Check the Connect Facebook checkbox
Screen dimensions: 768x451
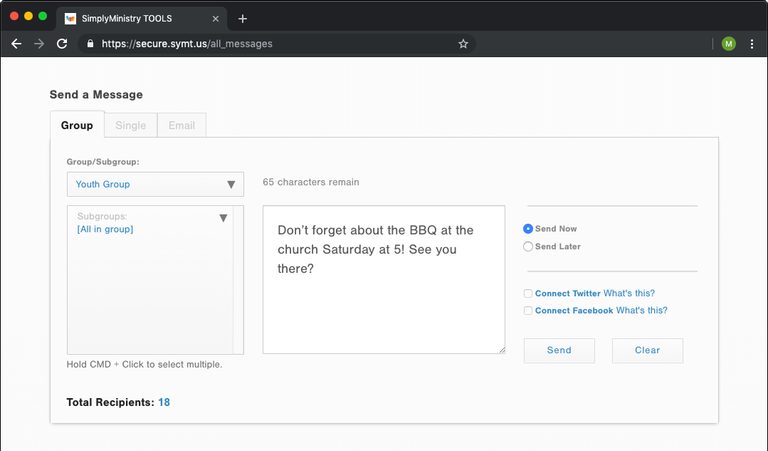click(528, 310)
